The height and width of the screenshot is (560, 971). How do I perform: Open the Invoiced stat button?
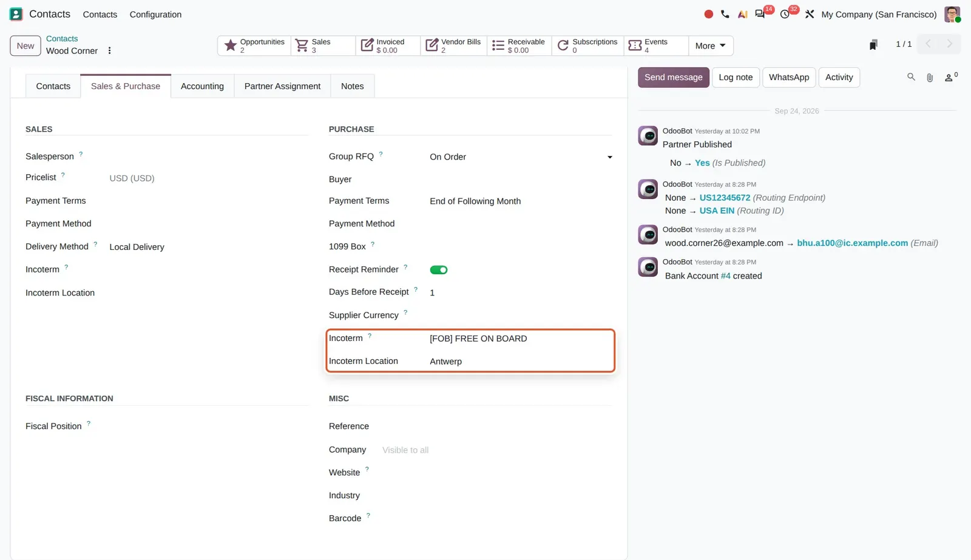pyautogui.click(x=388, y=46)
